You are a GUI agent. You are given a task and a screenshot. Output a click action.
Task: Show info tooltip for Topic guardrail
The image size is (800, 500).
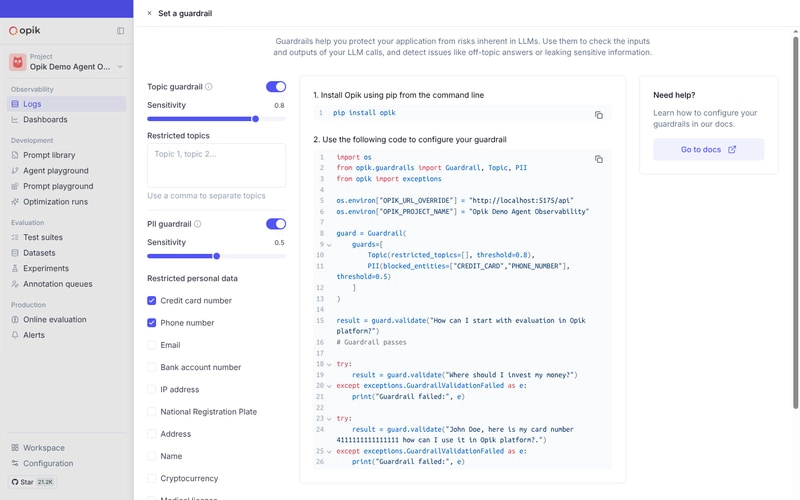point(209,87)
